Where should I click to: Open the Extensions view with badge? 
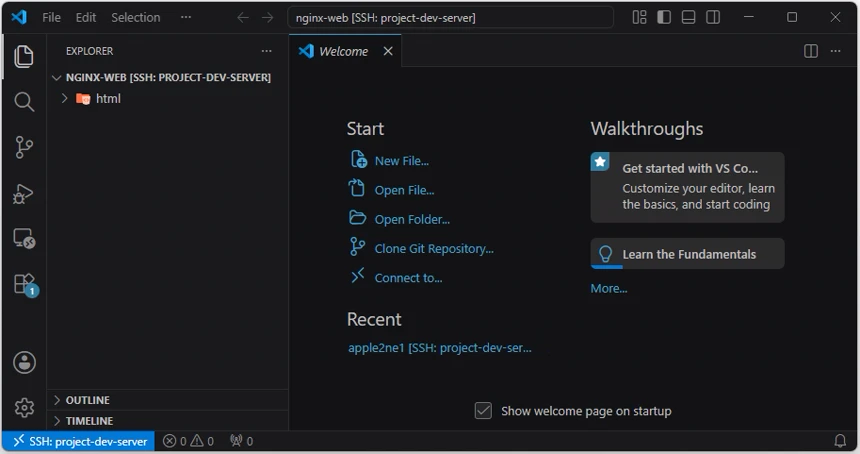(x=25, y=285)
